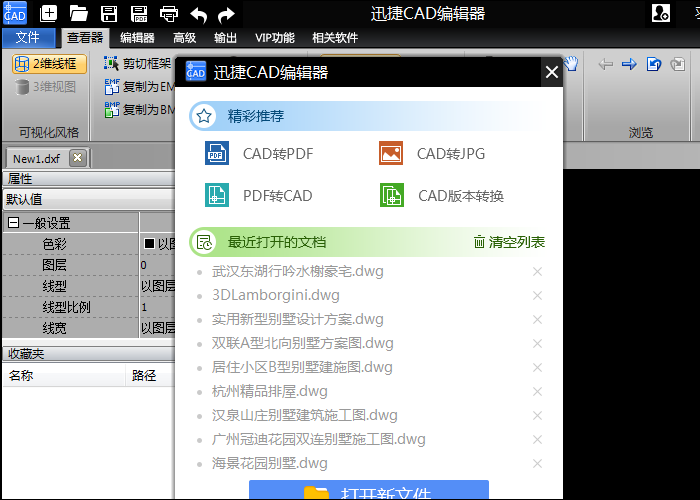Image resolution: width=700 pixels, height=500 pixels.
Task: Go to previous view with left arrow
Action: pos(605,64)
